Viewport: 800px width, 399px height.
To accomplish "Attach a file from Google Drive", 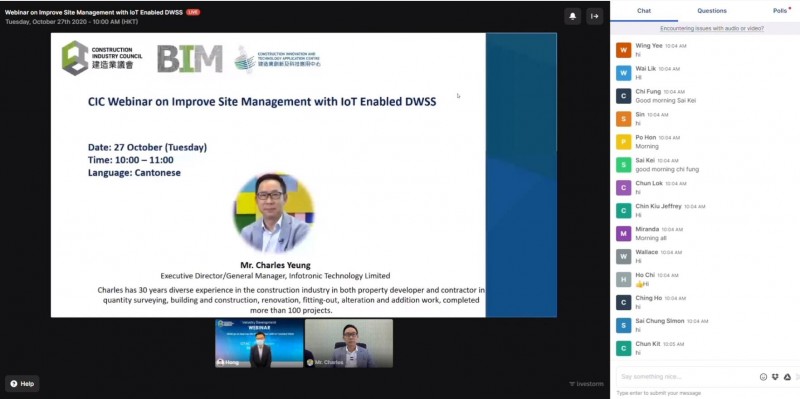I will pos(787,377).
